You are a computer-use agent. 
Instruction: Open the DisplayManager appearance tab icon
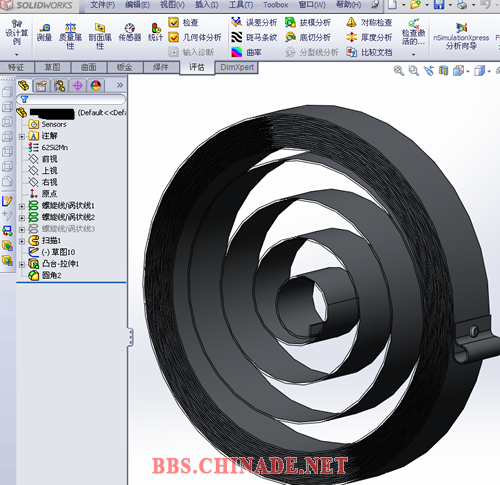pos(96,86)
